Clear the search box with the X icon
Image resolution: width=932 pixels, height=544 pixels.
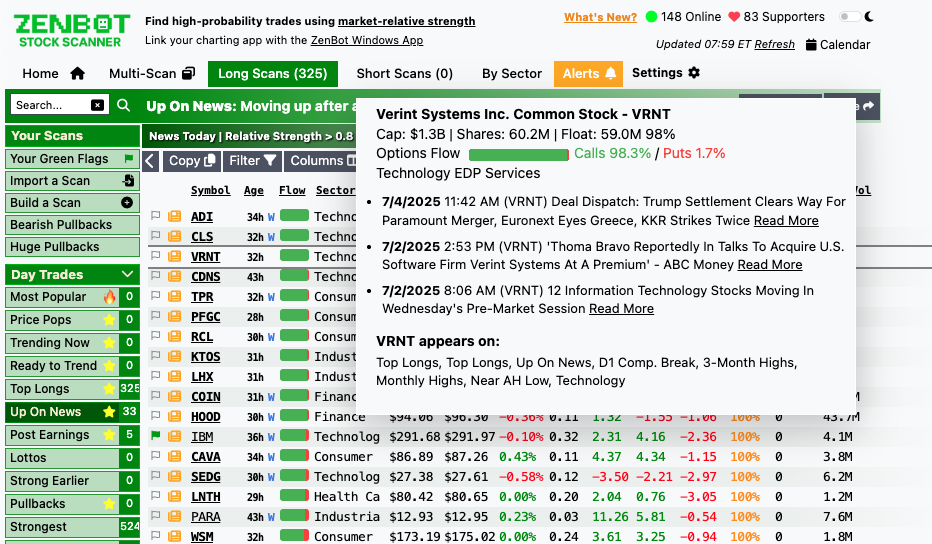click(97, 105)
